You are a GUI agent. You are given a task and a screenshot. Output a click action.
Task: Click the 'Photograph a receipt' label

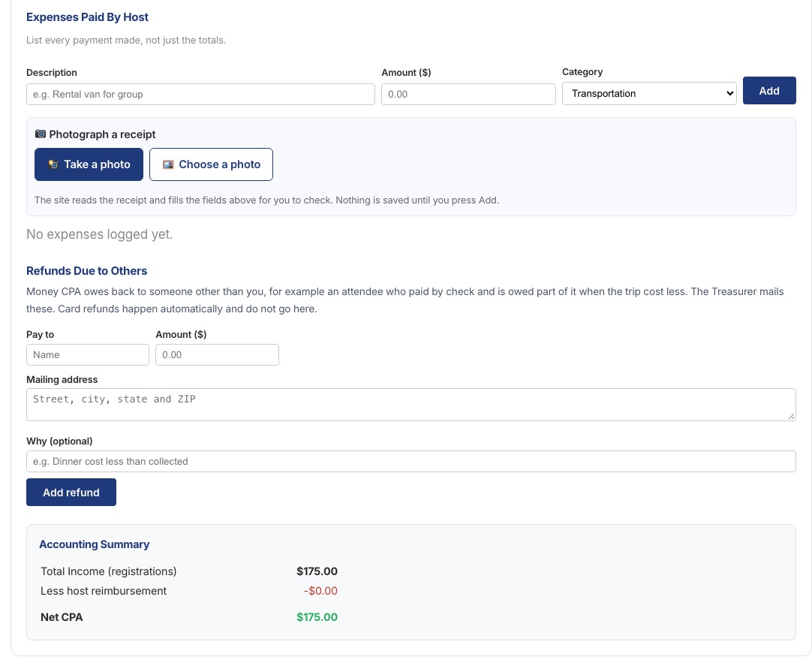click(102, 134)
